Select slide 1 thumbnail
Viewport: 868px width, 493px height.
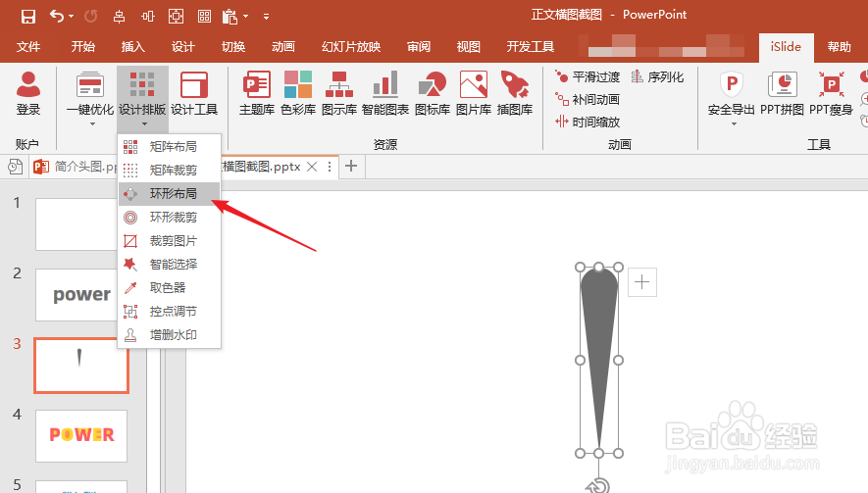(77, 224)
